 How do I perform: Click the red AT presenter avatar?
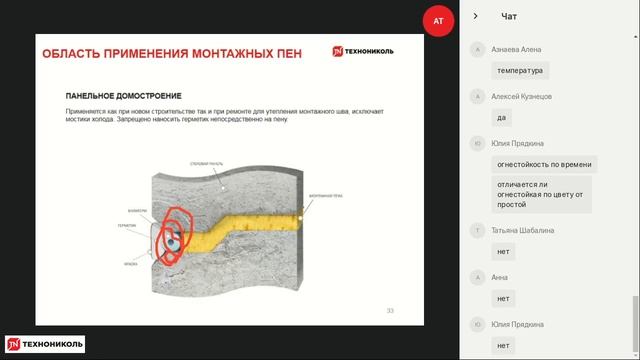pos(438,21)
